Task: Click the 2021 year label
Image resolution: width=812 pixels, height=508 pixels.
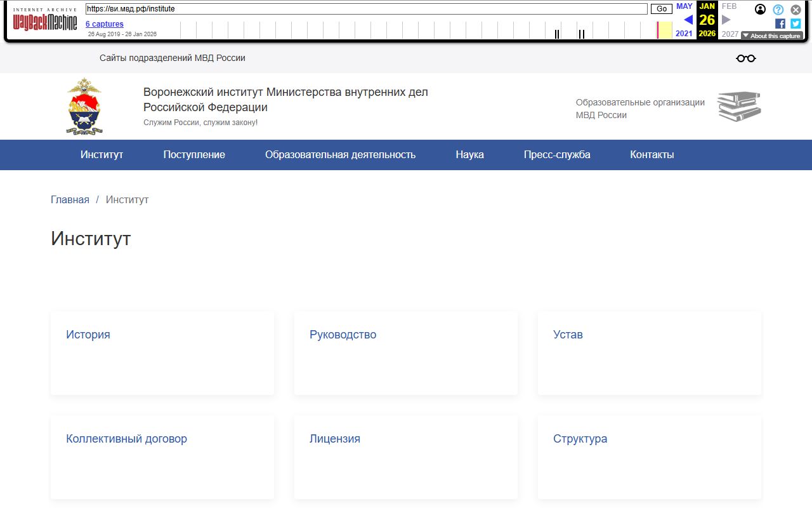Action: point(684,34)
